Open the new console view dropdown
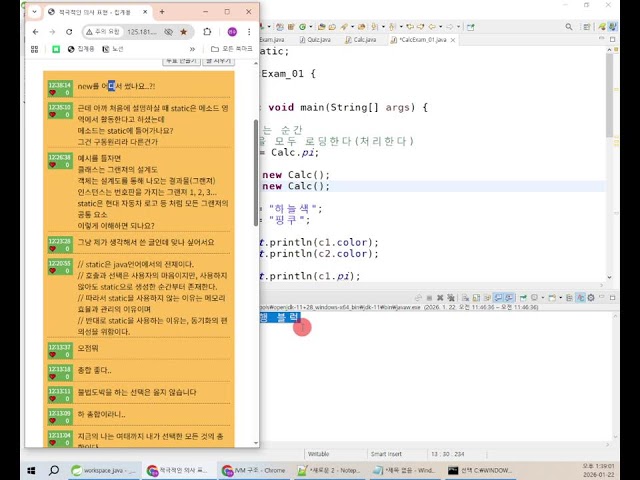The width and height of the screenshot is (640, 480). point(561,298)
